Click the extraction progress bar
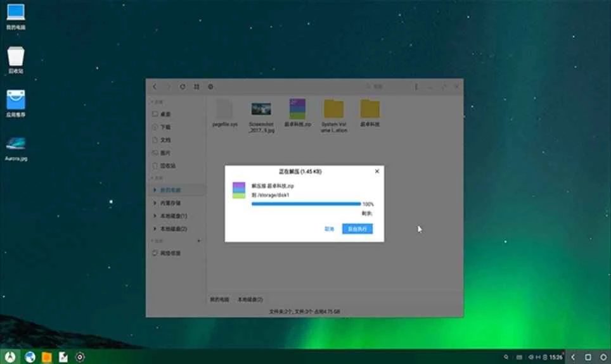Screen dimensions: 611x364 point(305,204)
